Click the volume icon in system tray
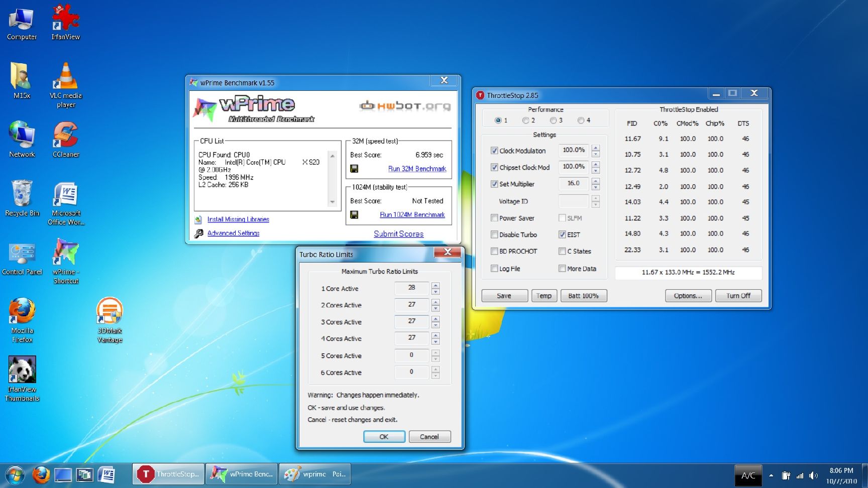The image size is (868, 488). (x=814, y=475)
